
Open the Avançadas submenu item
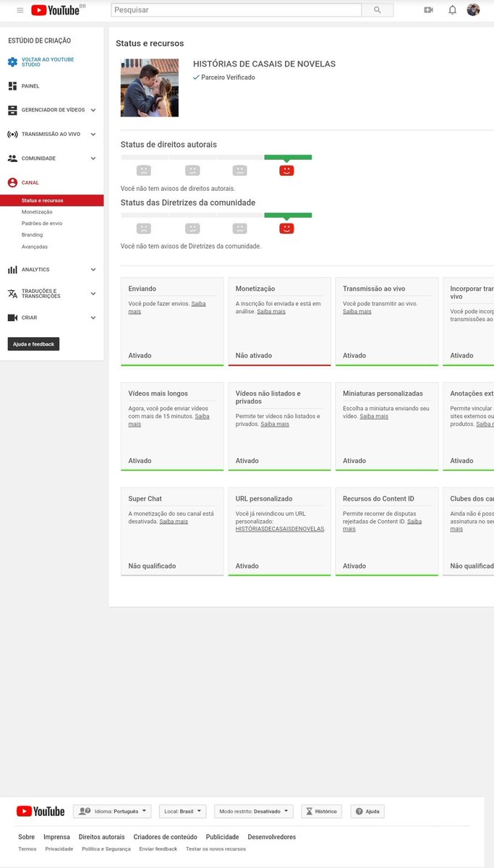[35, 247]
